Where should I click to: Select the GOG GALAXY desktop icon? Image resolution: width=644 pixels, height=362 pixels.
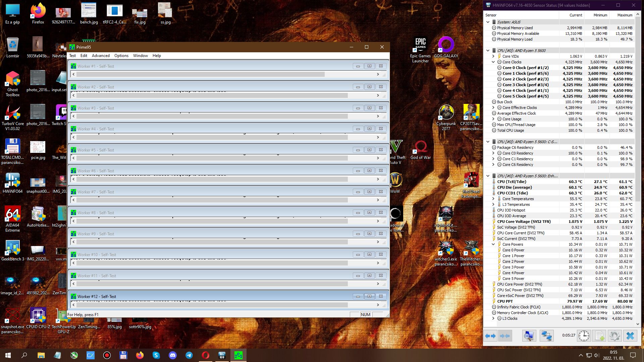click(446, 47)
